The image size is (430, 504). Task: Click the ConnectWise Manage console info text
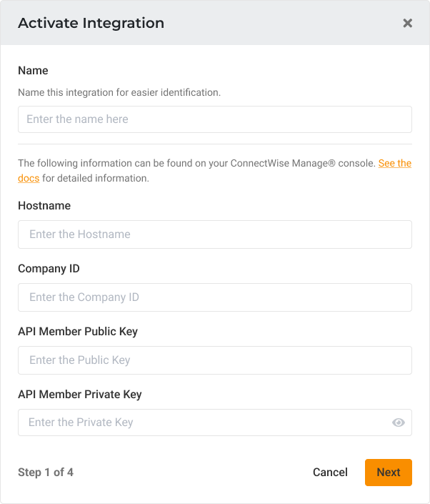click(193, 163)
